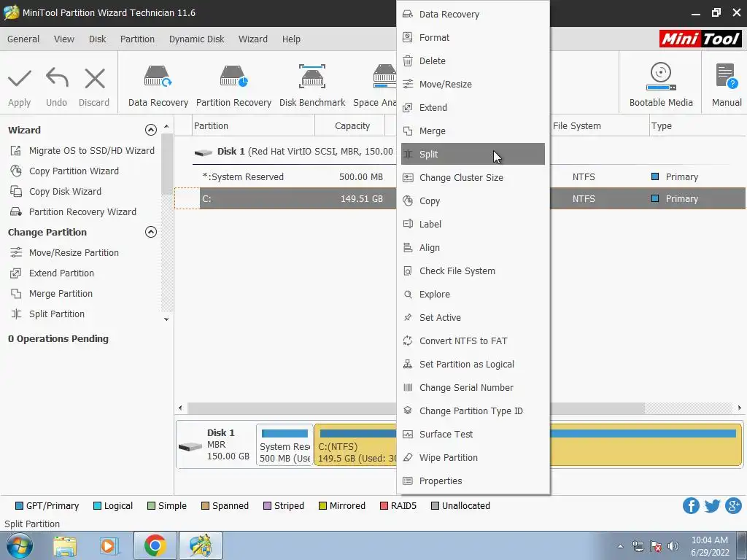747x560 pixels.
Task: Collapse the Wizard sidebar section
Action: (x=150, y=130)
